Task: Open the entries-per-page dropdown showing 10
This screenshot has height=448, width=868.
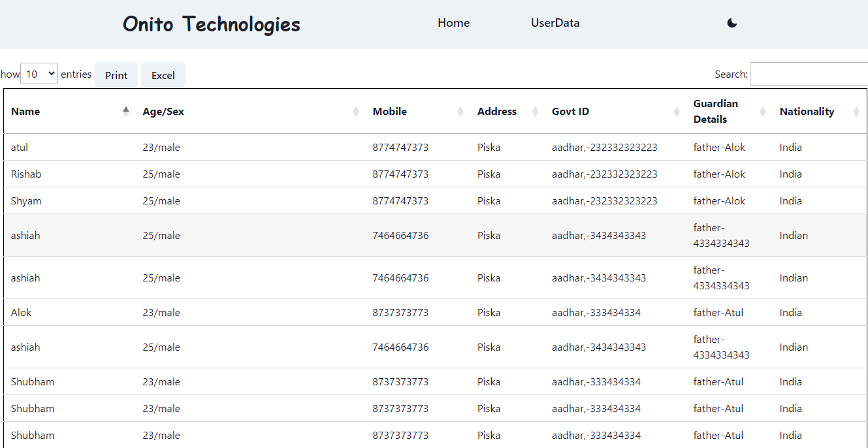Action: point(39,74)
